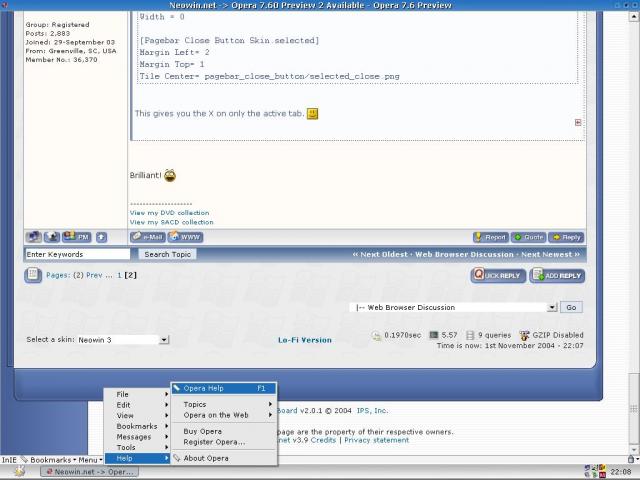Click the server load icon beside 5.57
Viewport: 640px width, 480px height.
[433, 335]
